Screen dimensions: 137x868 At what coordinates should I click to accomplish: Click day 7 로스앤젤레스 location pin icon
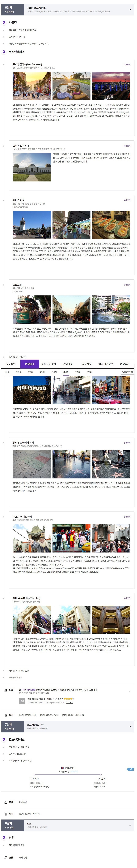pyautogui.click(x=4, y=739)
